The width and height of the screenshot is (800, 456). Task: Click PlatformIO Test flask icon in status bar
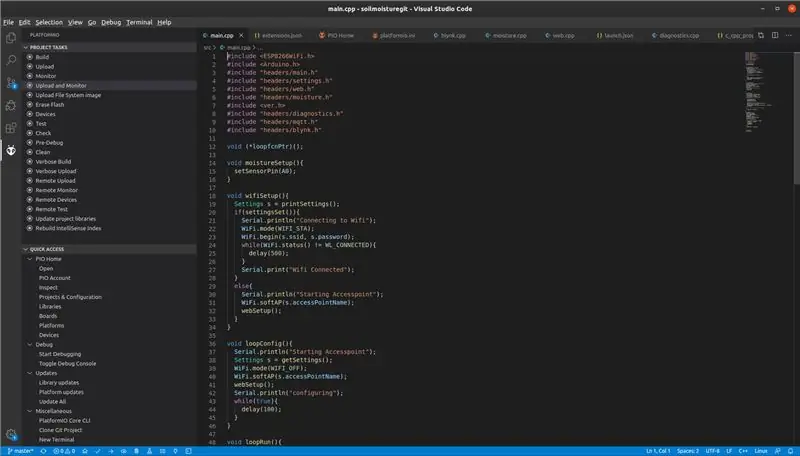click(149, 451)
